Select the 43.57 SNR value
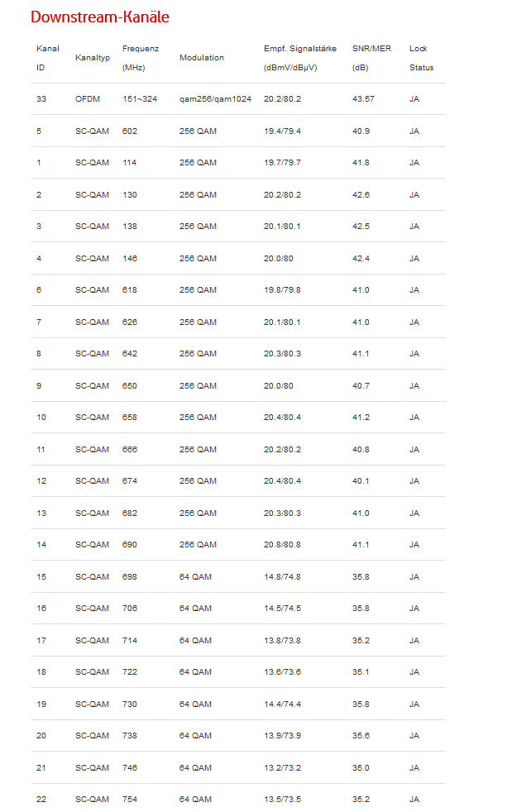This screenshot has width=526, height=812. [x=363, y=99]
